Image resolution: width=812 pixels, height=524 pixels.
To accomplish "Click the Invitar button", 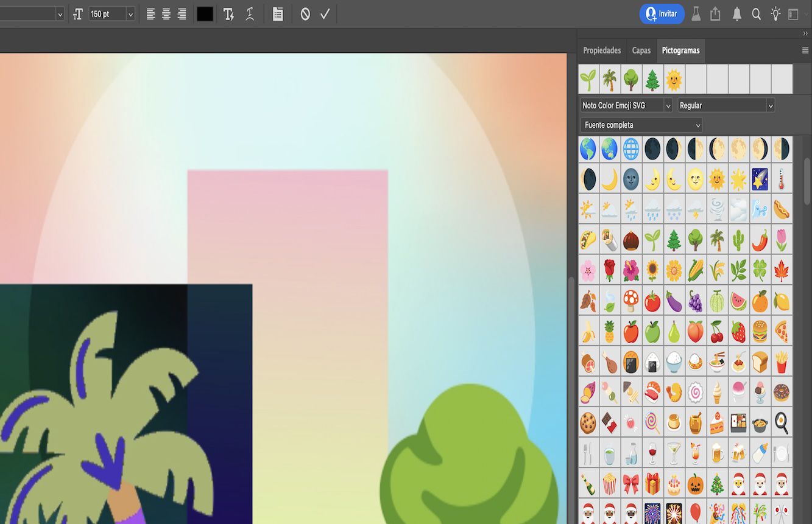I will [x=662, y=13].
